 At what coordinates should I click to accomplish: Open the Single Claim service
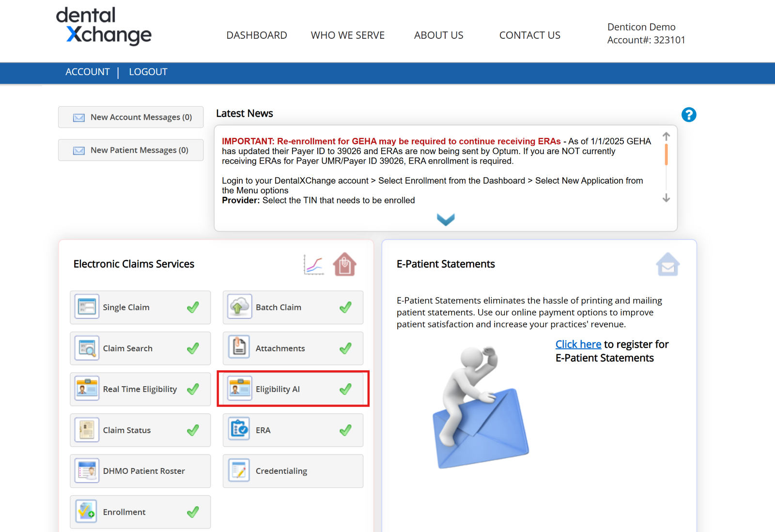[x=140, y=307]
